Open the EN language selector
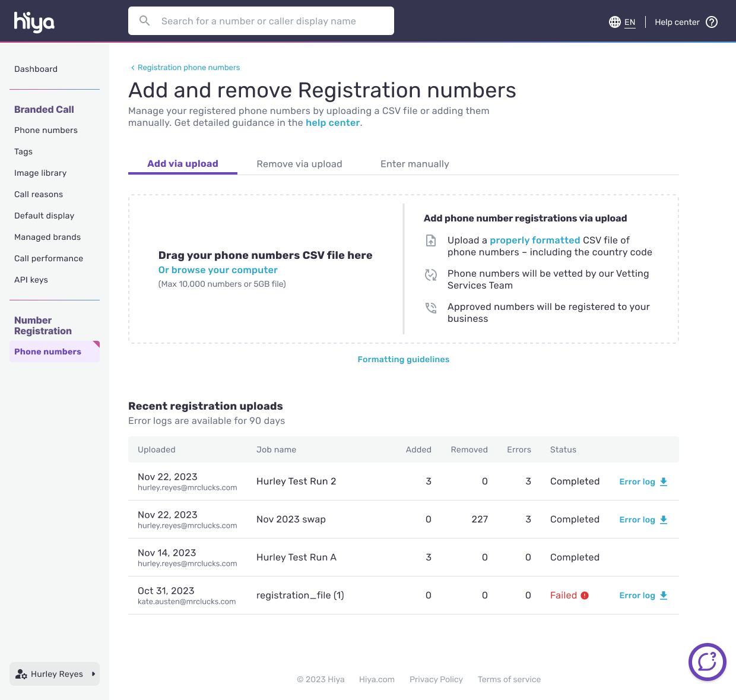 (x=630, y=22)
